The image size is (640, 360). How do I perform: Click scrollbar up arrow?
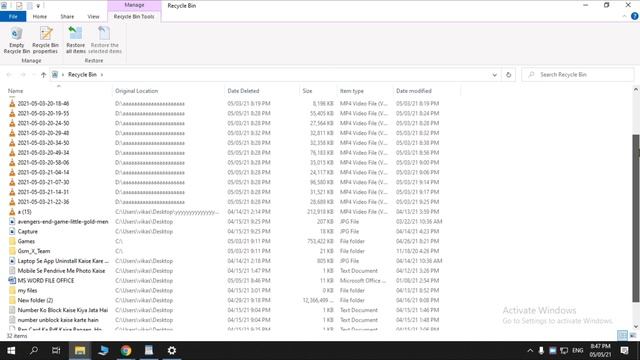[x=636, y=89]
